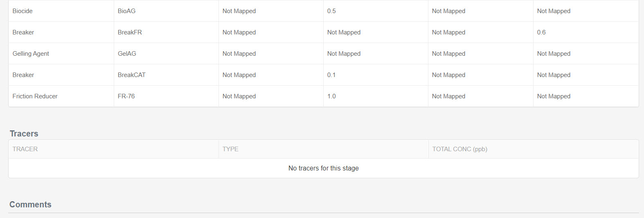Click the Comments section heading
The image size is (644, 218).
coord(30,204)
